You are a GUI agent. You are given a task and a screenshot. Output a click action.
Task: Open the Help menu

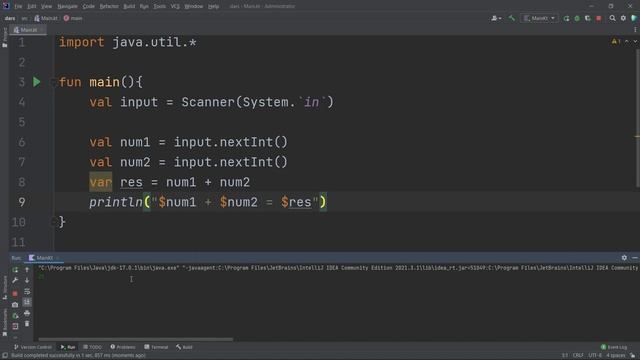213,6
